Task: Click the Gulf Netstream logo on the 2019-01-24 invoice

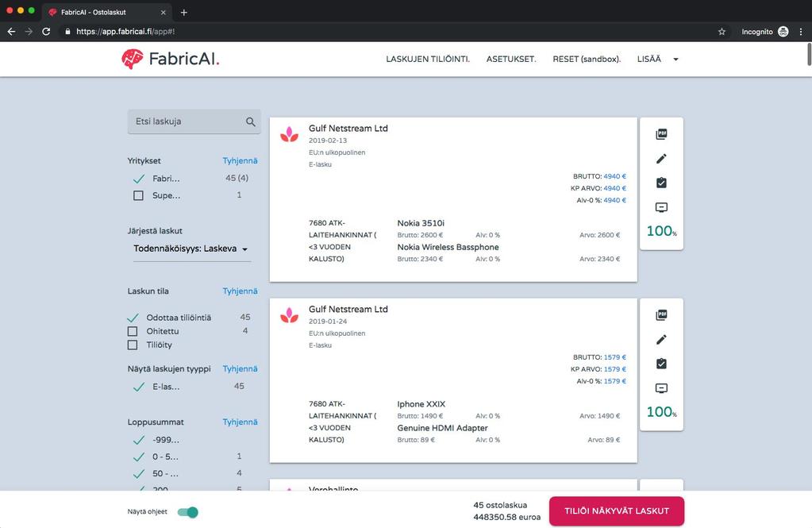Action: pos(290,315)
